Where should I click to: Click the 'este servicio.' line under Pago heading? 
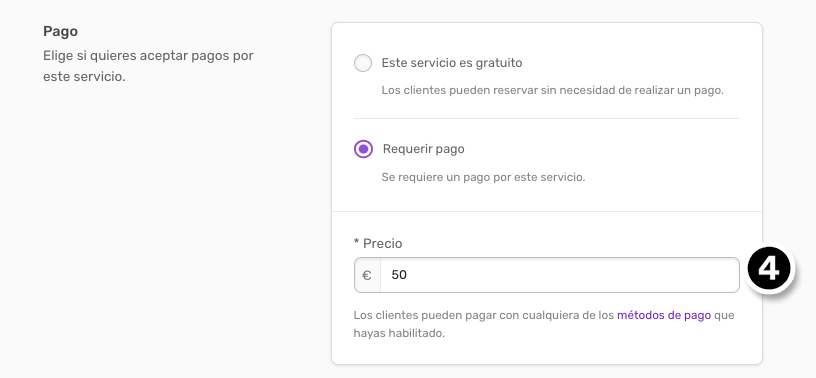pyautogui.click(x=84, y=78)
